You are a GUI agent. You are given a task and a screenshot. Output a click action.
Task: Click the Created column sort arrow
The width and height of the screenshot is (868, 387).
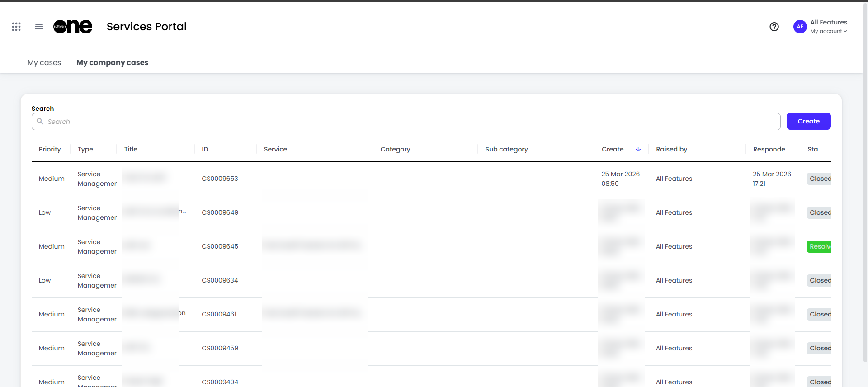638,149
